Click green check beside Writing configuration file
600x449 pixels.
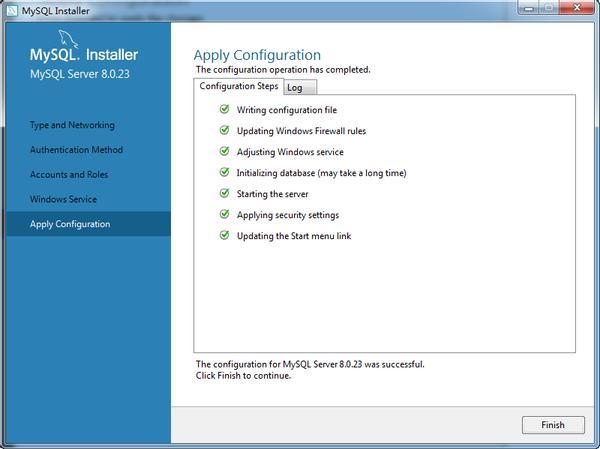click(224, 109)
